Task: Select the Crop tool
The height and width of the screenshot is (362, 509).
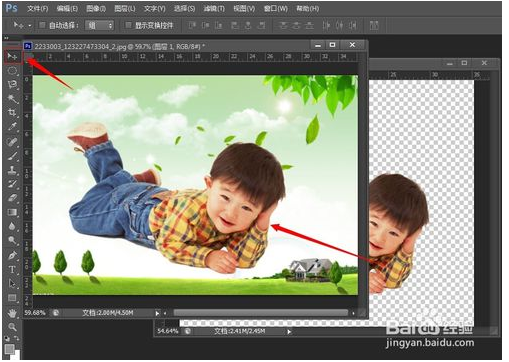Action: pos(12,112)
